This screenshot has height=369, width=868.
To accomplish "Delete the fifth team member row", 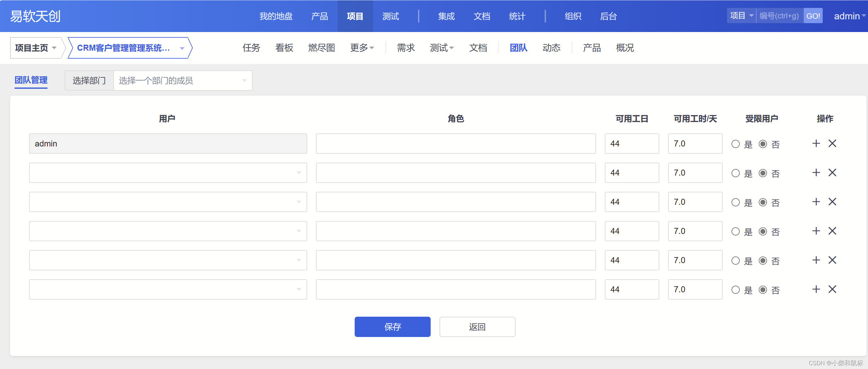I will click(x=832, y=260).
